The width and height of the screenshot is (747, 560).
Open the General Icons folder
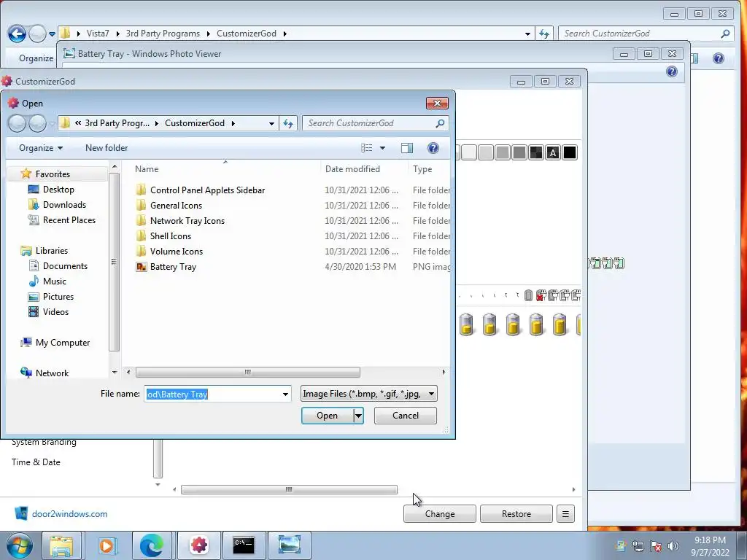176,205
